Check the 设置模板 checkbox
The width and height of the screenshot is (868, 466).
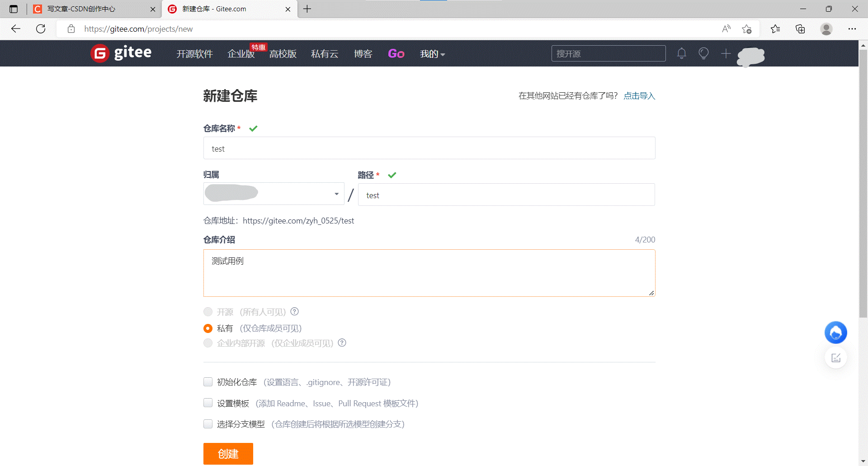point(208,403)
